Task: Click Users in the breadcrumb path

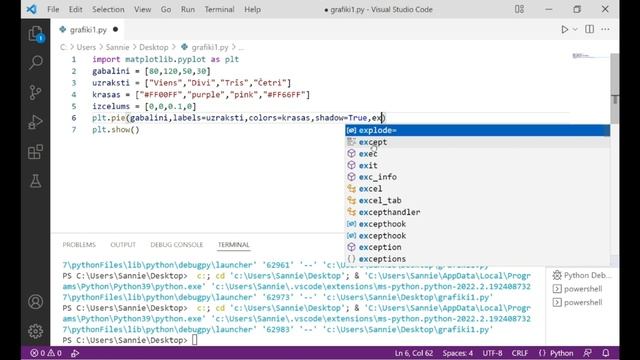Action: pyautogui.click(x=86, y=47)
